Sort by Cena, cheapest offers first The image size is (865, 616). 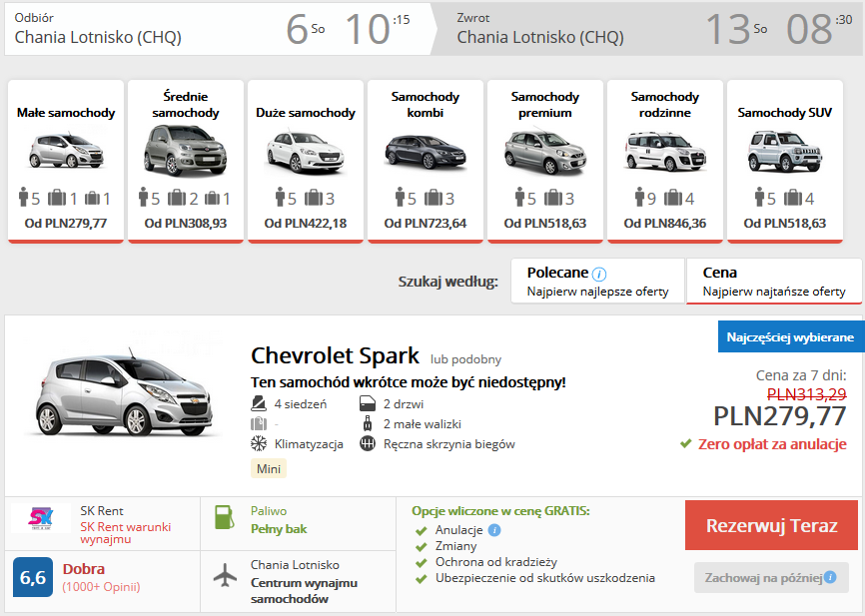click(773, 281)
